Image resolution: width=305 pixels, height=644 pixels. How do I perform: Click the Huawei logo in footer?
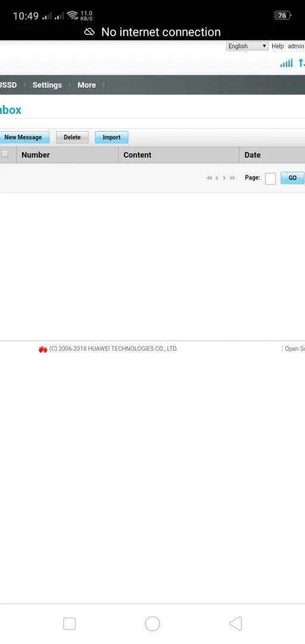click(x=43, y=349)
